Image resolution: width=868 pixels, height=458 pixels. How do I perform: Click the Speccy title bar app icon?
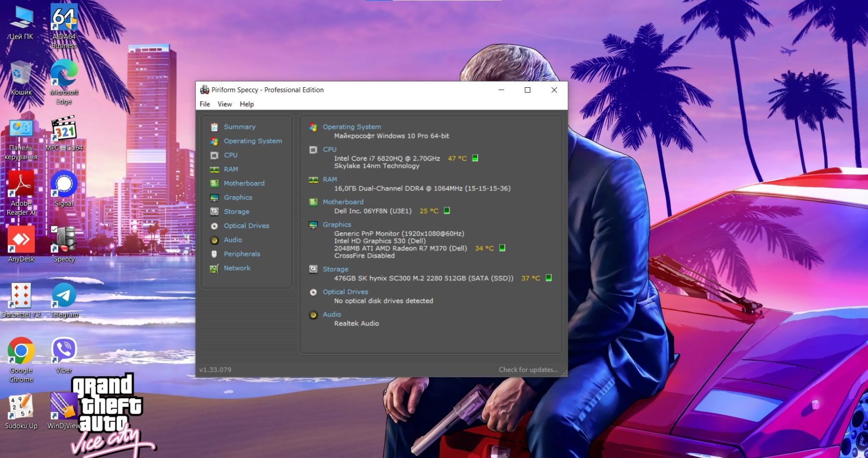[204, 90]
